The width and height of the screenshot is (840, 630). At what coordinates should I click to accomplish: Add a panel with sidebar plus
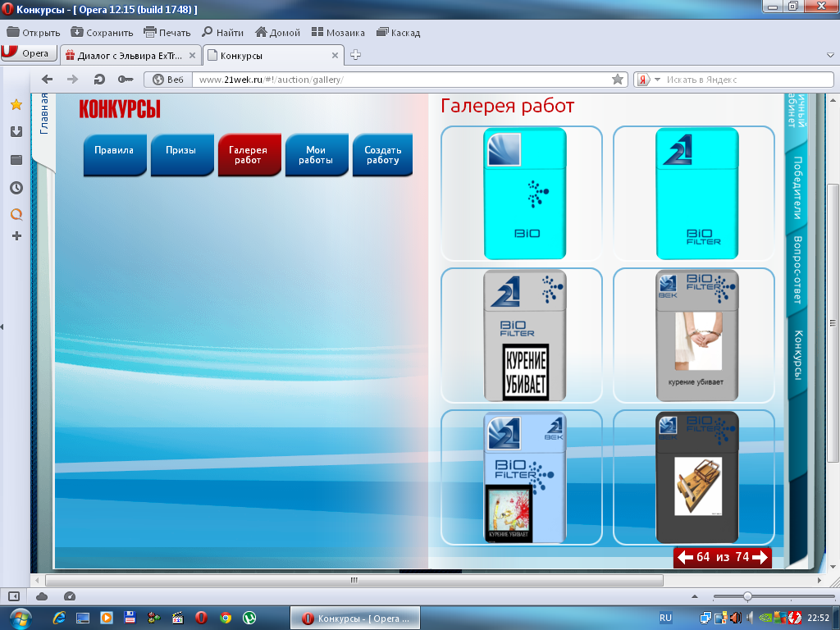[16, 235]
